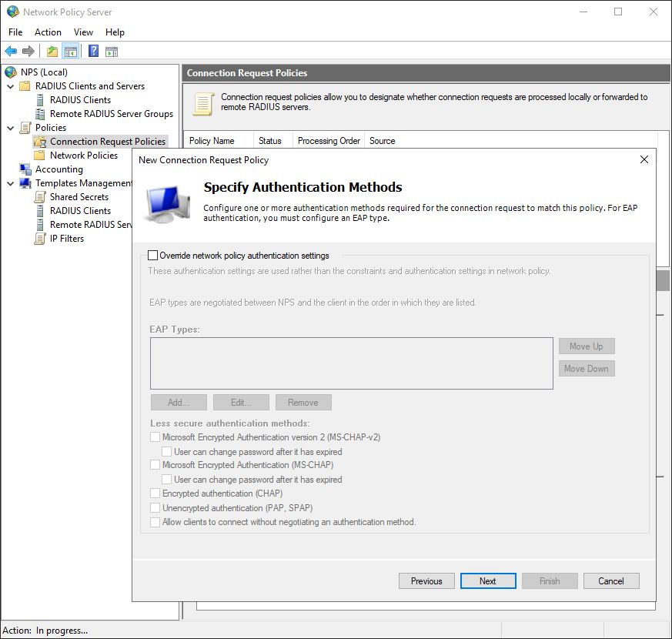Open the Action menu
672x639 pixels.
[48, 32]
